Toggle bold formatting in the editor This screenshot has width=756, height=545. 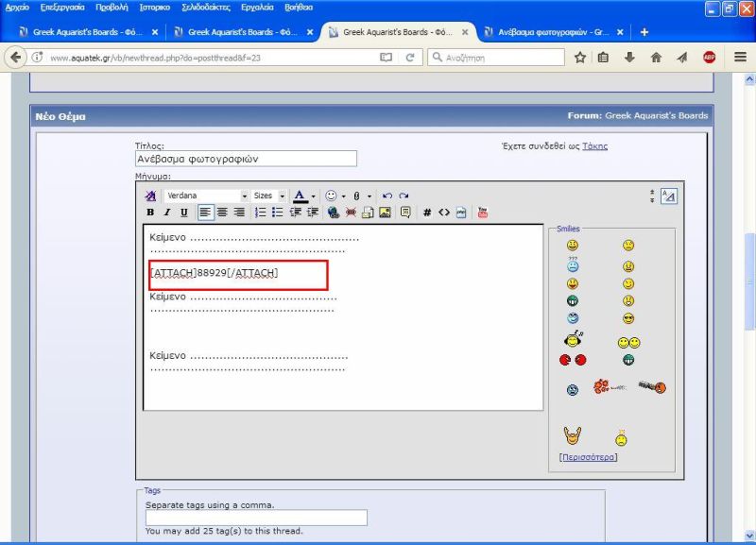click(x=150, y=213)
